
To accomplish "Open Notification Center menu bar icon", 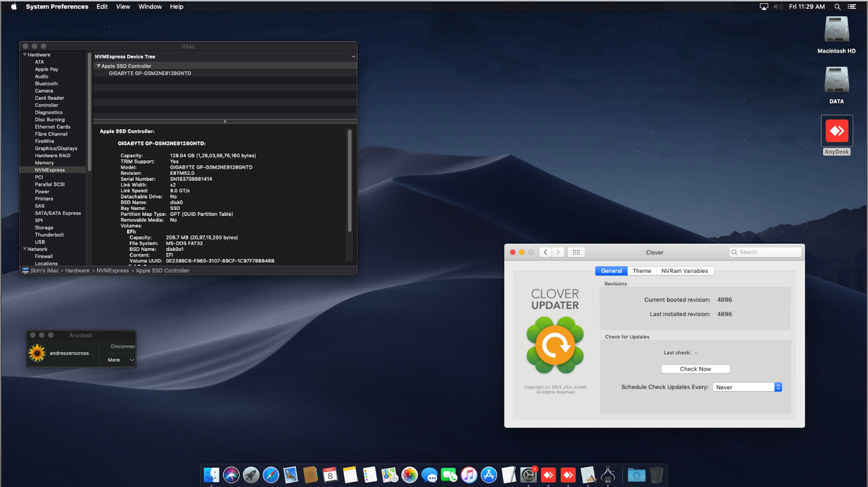I will point(853,6).
